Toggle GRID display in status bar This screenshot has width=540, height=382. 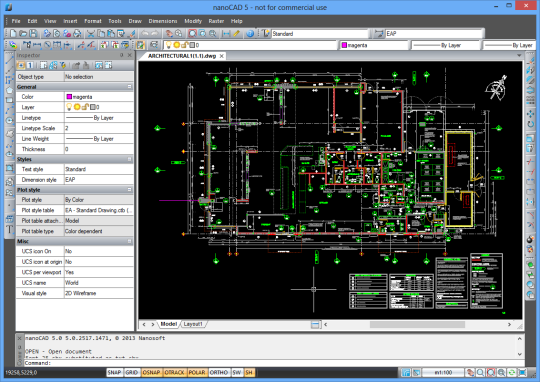click(x=132, y=372)
